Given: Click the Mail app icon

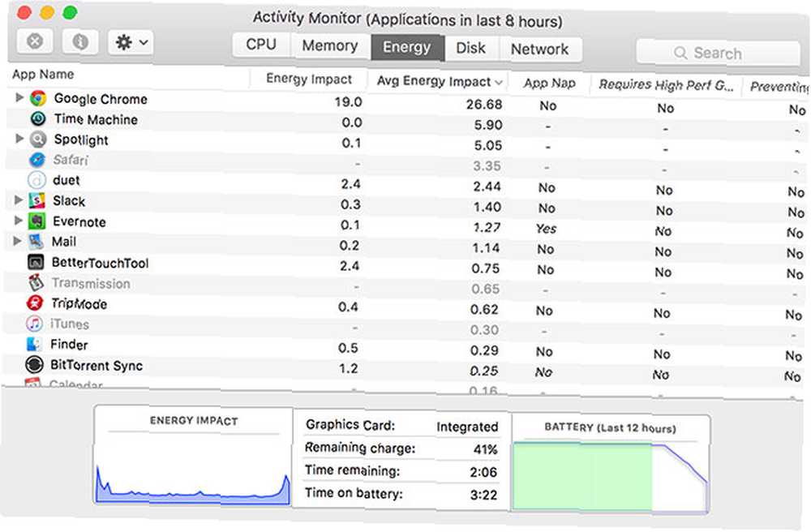Looking at the screenshot, I should 36,242.
